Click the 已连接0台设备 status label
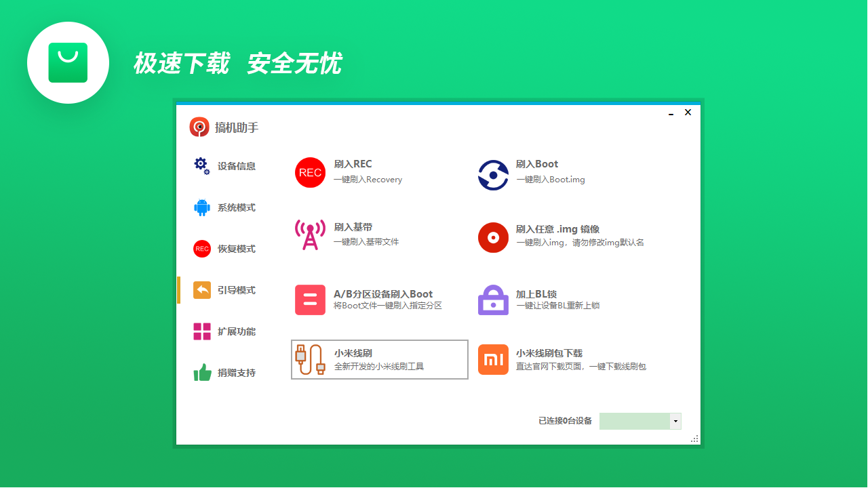The width and height of the screenshot is (868, 488). (564, 421)
